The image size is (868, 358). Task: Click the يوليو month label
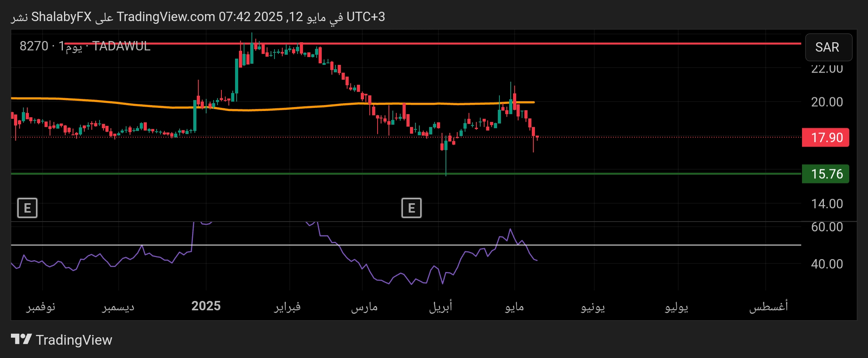coord(677,307)
